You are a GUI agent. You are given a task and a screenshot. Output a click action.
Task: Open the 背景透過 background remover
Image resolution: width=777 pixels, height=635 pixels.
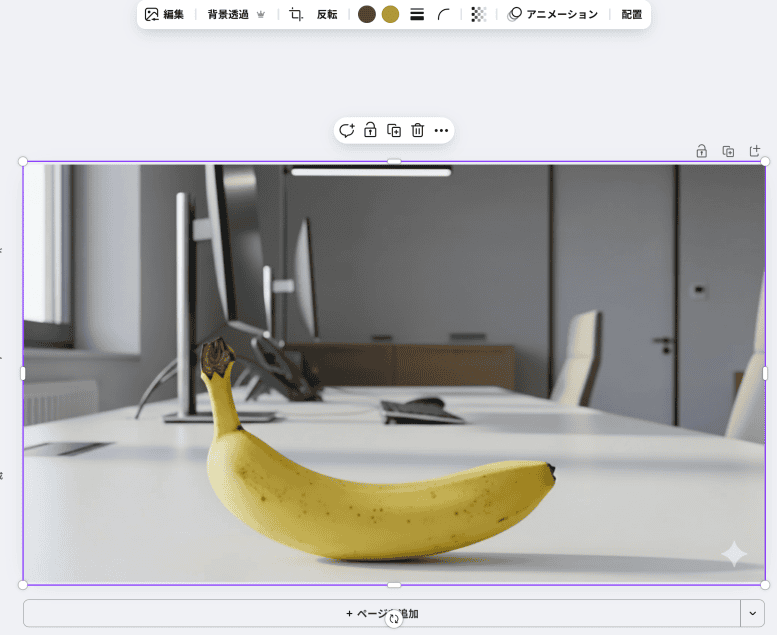[x=236, y=15]
